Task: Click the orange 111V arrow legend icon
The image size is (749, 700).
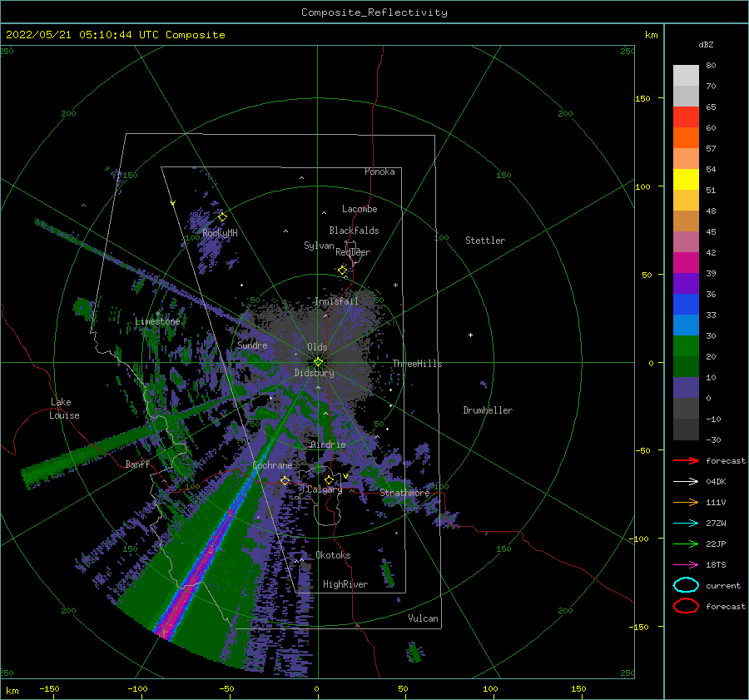Action: (686, 502)
